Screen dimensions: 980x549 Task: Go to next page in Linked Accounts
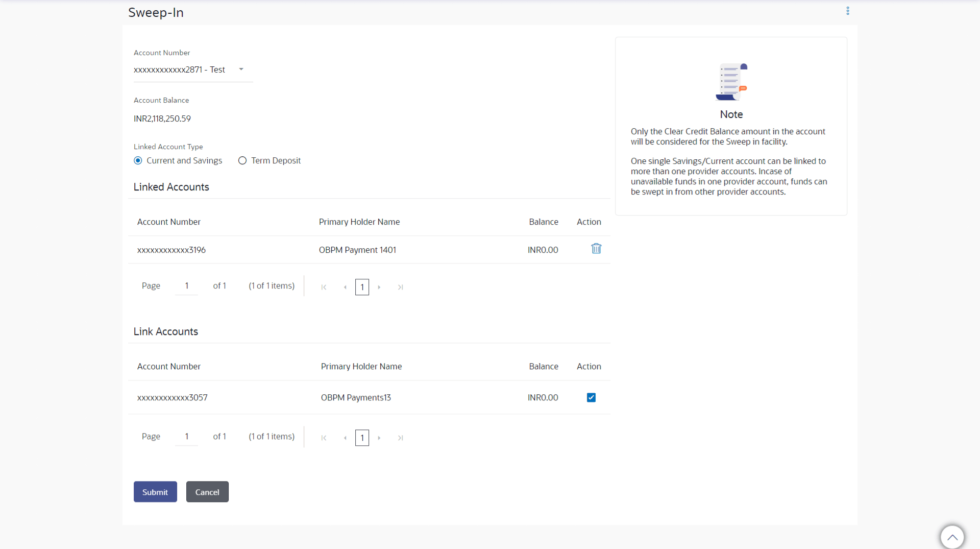(379, 287)
